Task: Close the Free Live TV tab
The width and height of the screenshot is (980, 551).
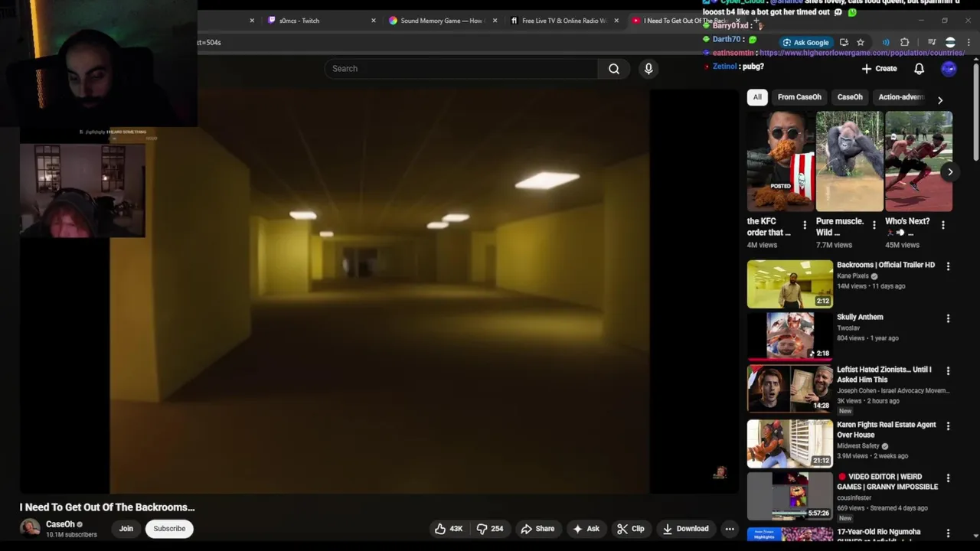Action: 616,21
